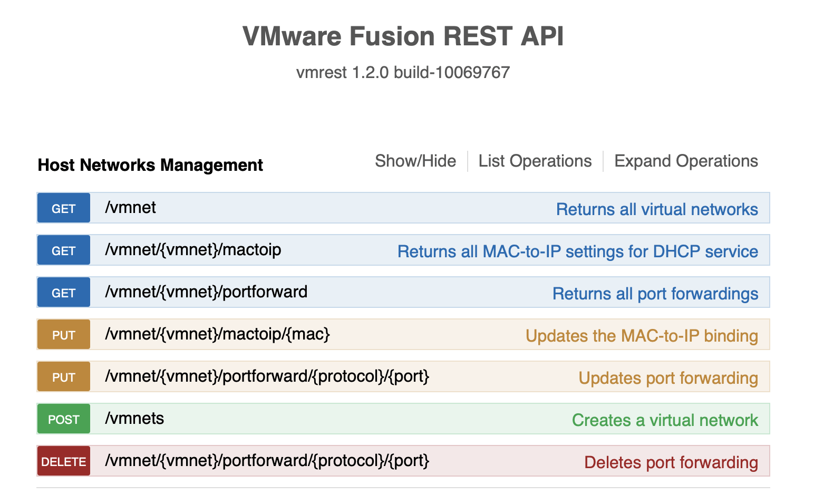Click GET badge for /vmnet/{vmnet}/portforward
Screen dimensions: 814x504
point(64,293)
